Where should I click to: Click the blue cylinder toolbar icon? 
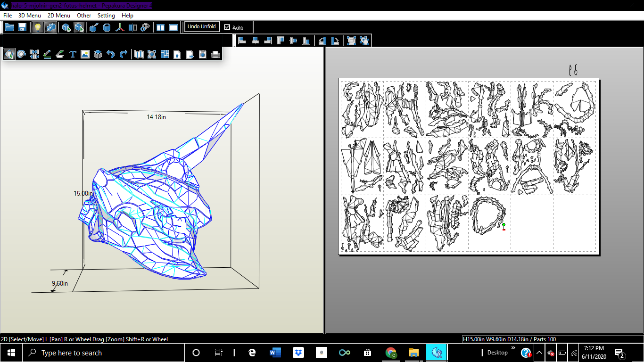[107, 27]
